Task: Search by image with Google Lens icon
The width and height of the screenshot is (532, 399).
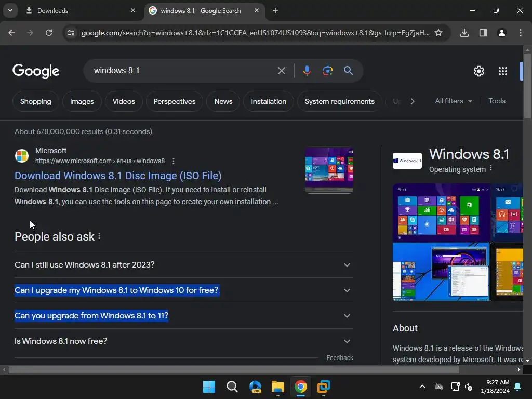Action: (327, 71)
